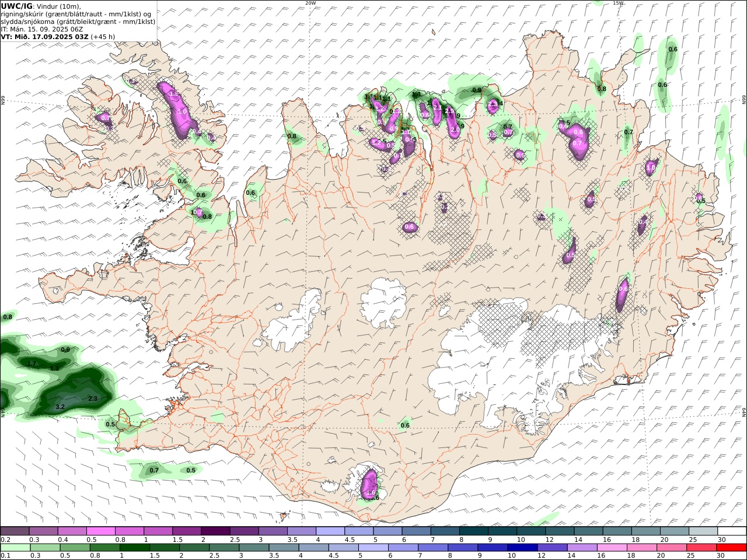Select the 14 violet rain scale swatch
The width and height of the screenshot is (747, 560).
pos(582,548)
